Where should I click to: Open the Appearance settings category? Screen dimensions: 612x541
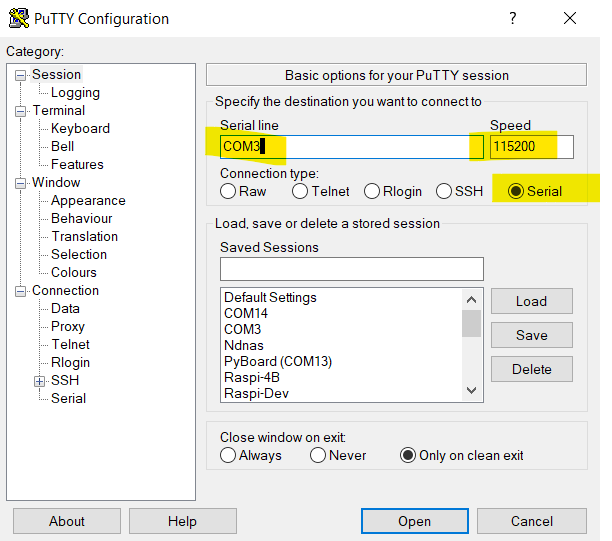click(x=88, y=200)
